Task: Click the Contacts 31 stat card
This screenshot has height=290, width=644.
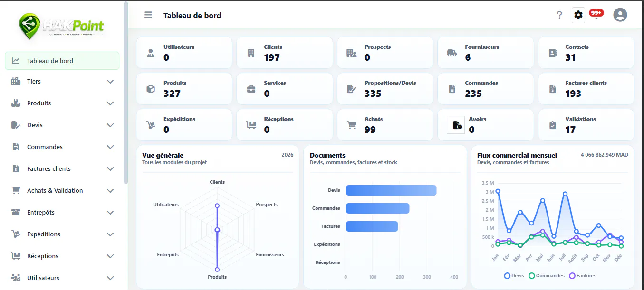Action: (586, 53)
